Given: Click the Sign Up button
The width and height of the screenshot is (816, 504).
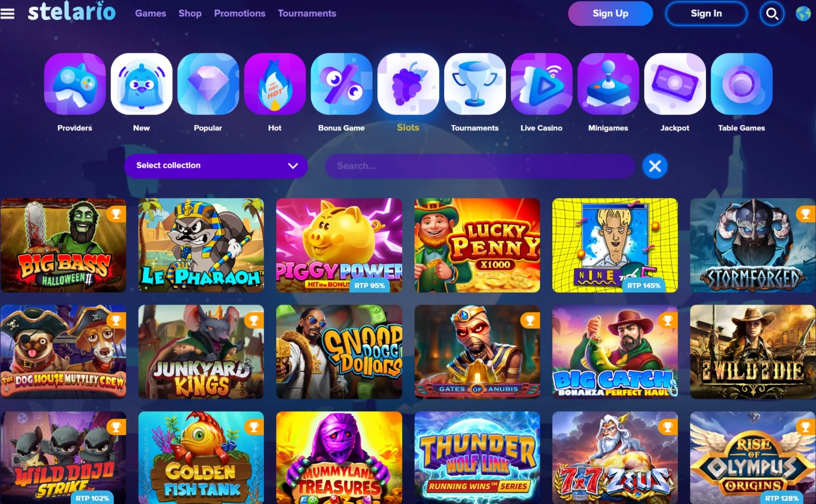Looking at the screenshot, I should tap(611, 13).
